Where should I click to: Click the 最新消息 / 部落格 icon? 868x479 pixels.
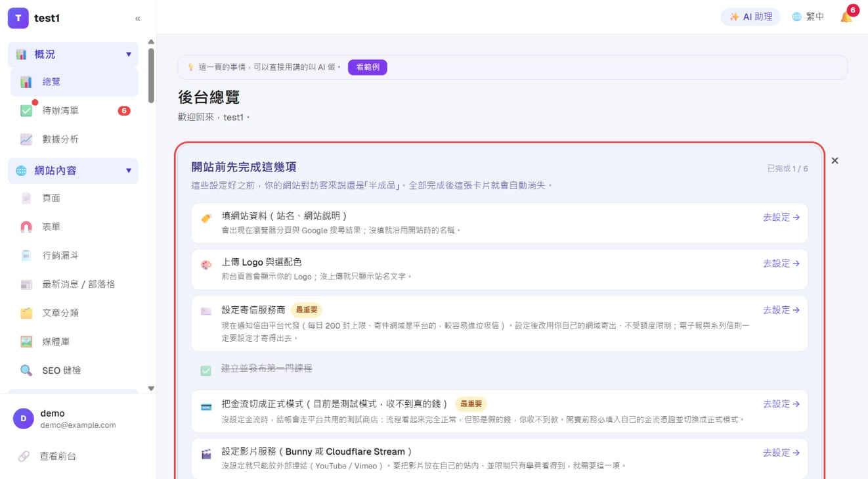click(x=26, y=285)
